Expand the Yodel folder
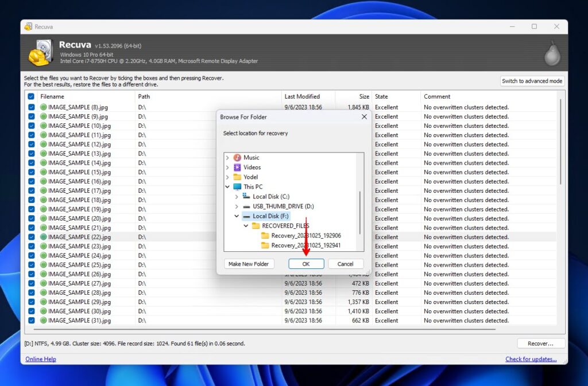This screenshot has width=588, height=386. click(x=227, y=177)
